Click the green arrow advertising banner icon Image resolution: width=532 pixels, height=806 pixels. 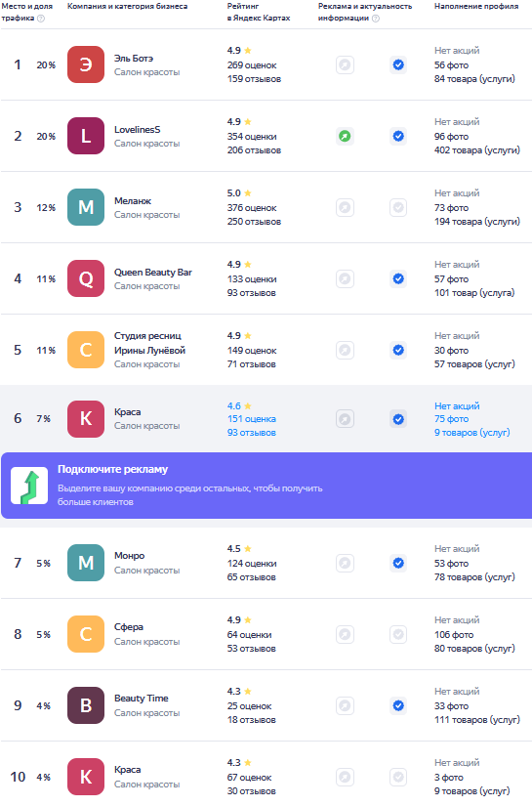click(x=29, y=486)
